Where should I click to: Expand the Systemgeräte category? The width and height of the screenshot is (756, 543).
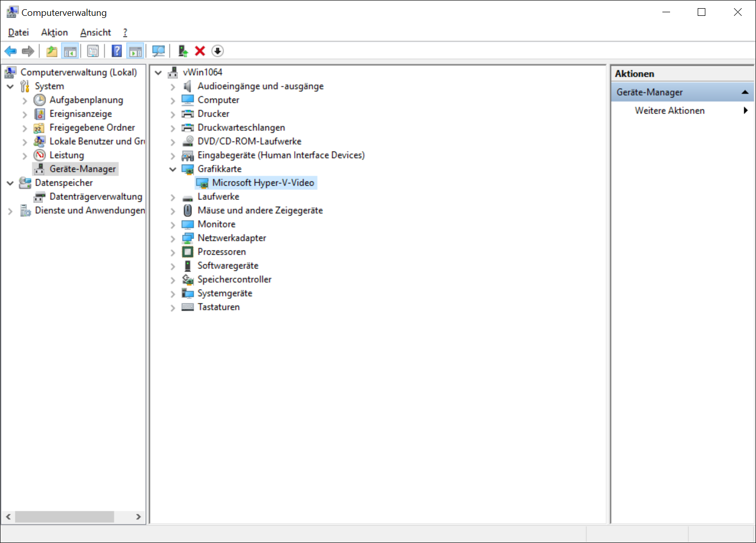pos(173,293)
